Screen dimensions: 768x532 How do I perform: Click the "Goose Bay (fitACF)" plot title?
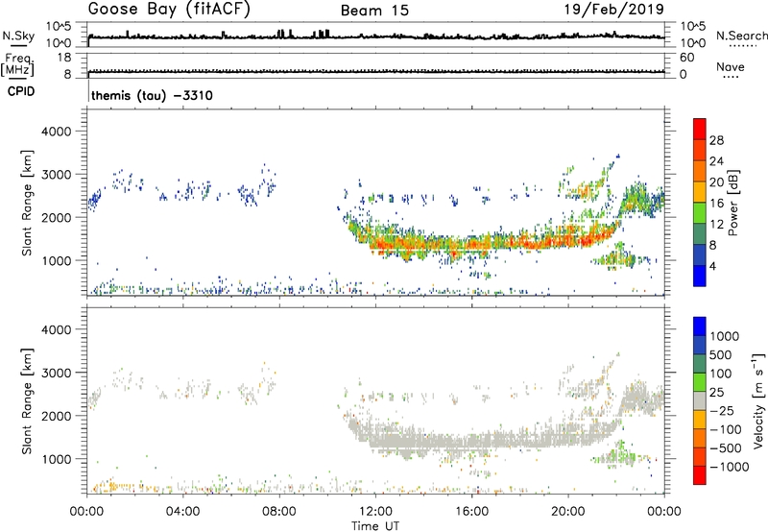pos(169,9)
